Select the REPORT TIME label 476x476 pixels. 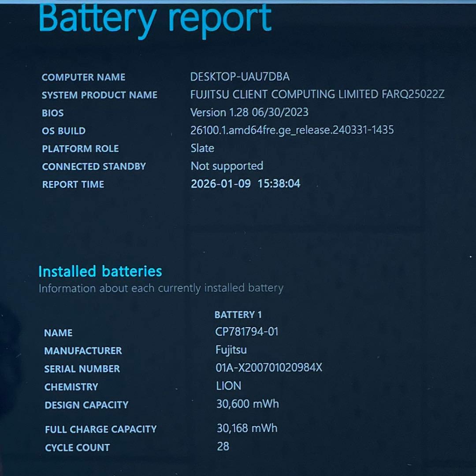[73, 184]
